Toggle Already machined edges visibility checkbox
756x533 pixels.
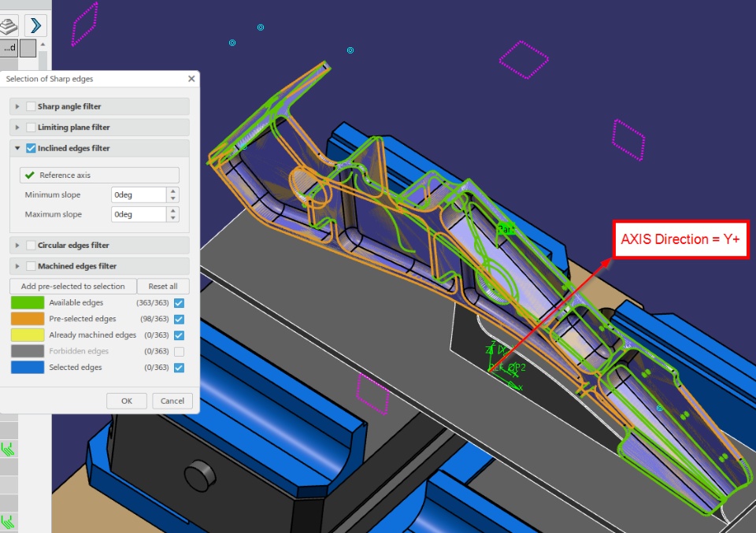tap(179, 335)
